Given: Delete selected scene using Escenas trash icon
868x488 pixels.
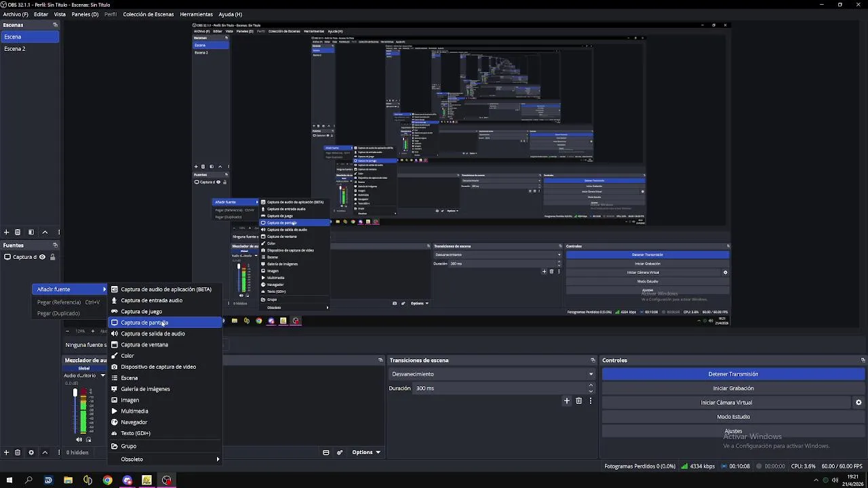Looking at the screenshot, I should pyautogui.click(x=18, y=232).
